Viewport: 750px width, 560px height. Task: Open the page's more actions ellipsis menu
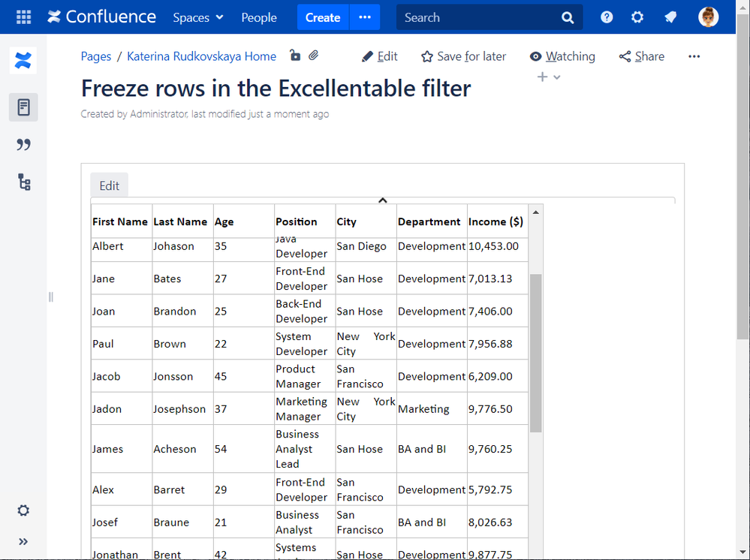point(694,56)
